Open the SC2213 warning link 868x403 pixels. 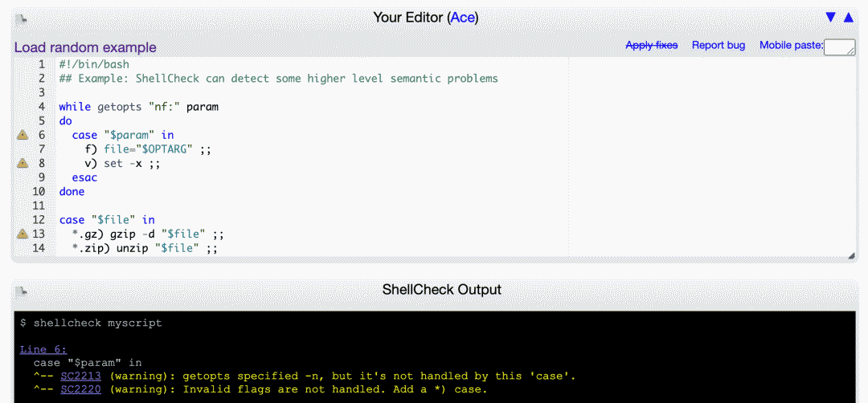click(x=81, y=377)
